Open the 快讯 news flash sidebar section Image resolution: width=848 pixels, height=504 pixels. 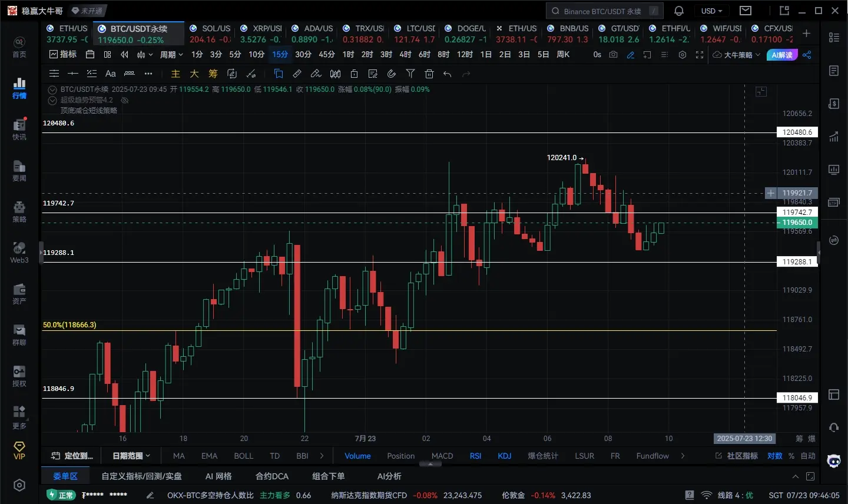(19, 129)
